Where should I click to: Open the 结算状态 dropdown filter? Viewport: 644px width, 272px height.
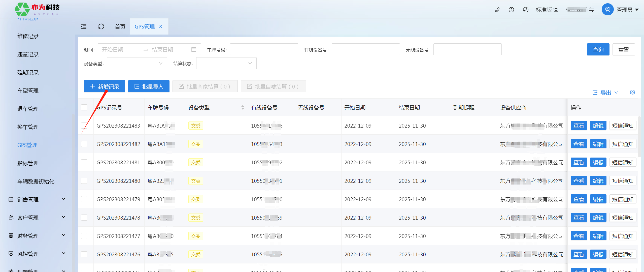coord(226,64)
